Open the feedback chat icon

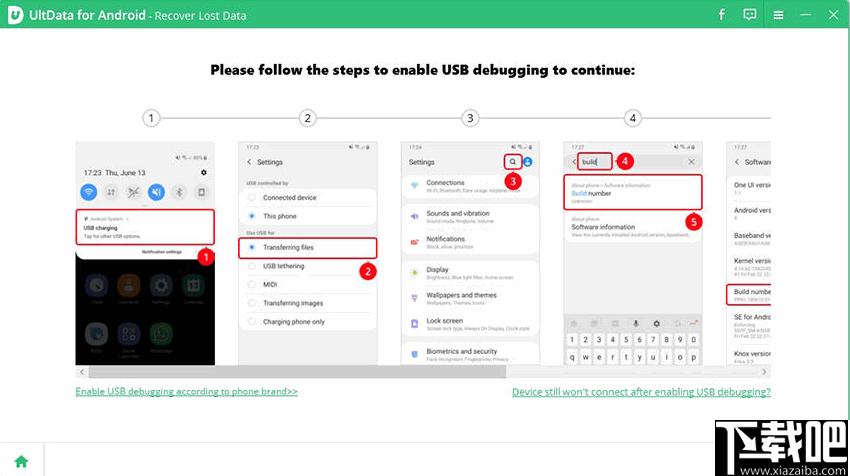click(x=750, y=15)
